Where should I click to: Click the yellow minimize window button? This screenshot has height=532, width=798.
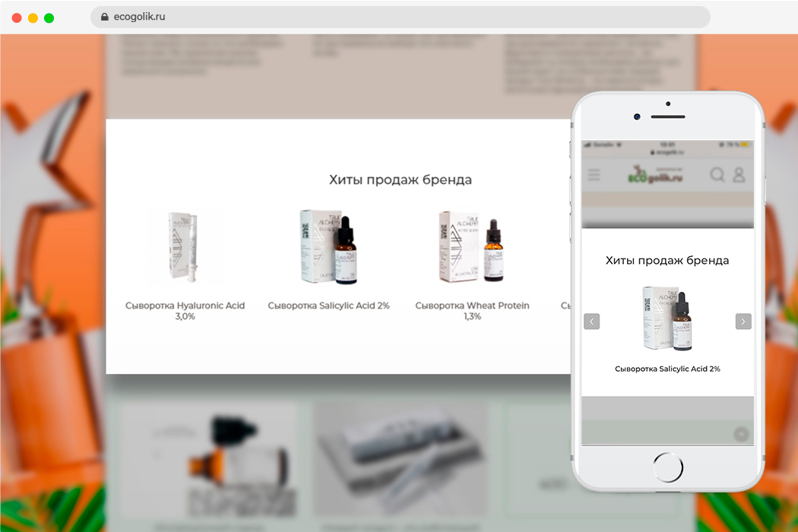click(x=33, y=17)
